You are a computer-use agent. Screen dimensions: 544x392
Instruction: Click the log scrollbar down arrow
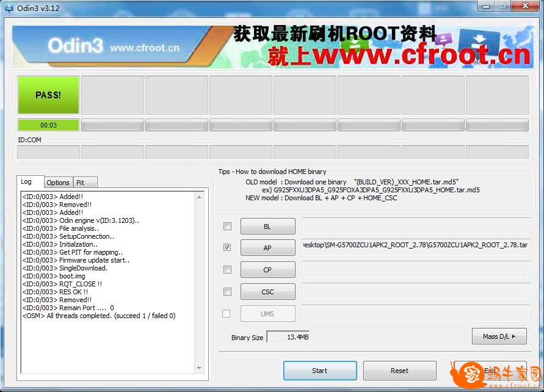(199, 368)
